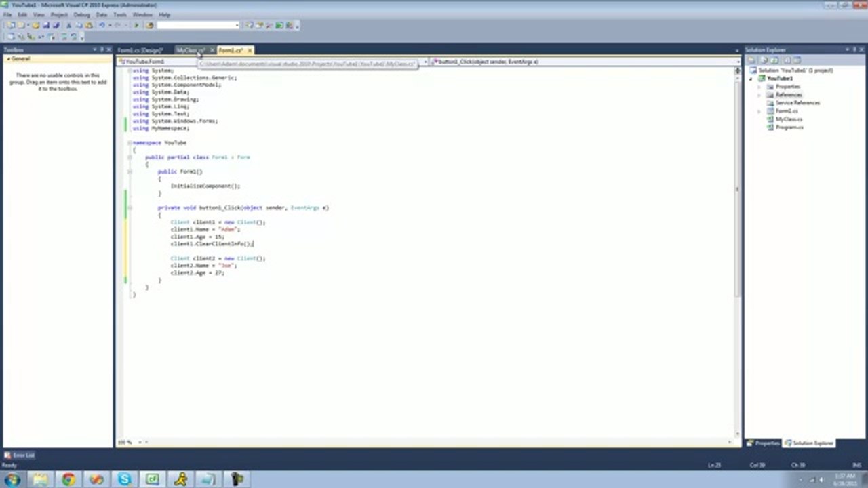
Task: Collapse the namespace YouTube code region
Action: tap(129, 143)
